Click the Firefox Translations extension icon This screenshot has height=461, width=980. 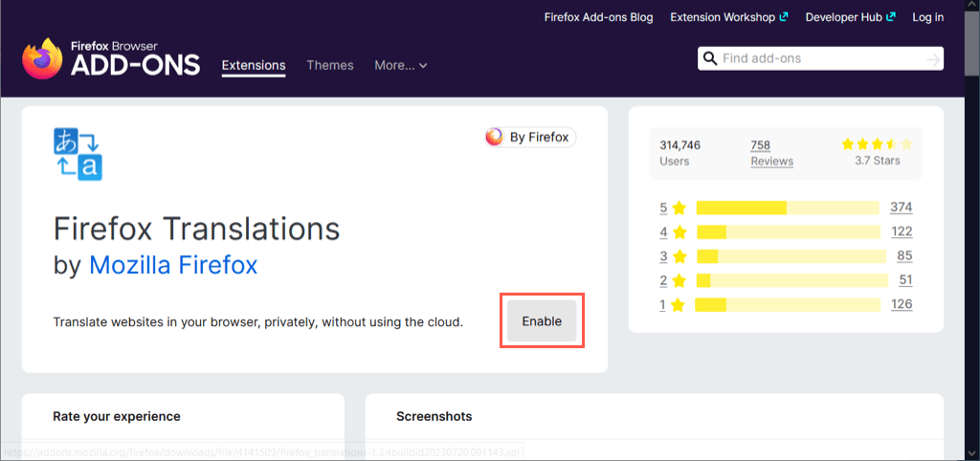[x=78, y=154]
